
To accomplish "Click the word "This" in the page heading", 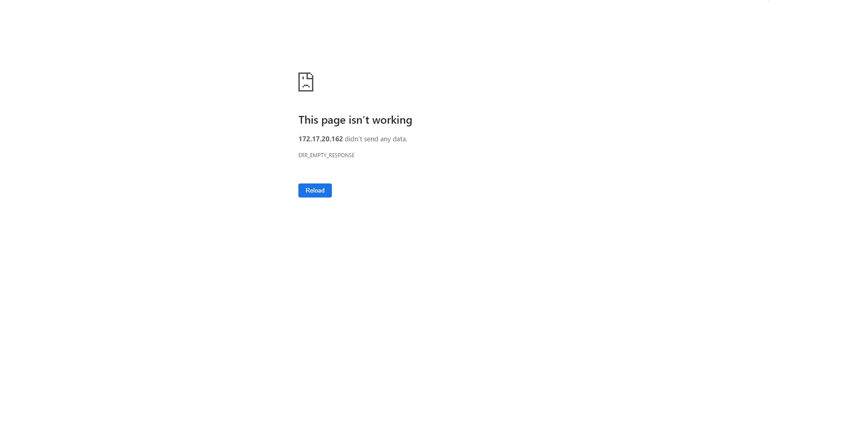I will tap(308, 120).
